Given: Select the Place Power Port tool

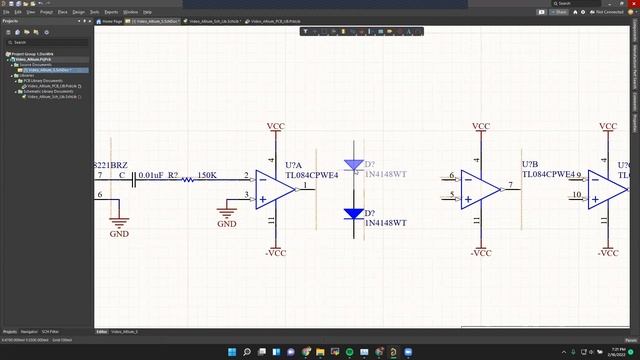Looking at the screenshot, I should (x=361, y=31).
